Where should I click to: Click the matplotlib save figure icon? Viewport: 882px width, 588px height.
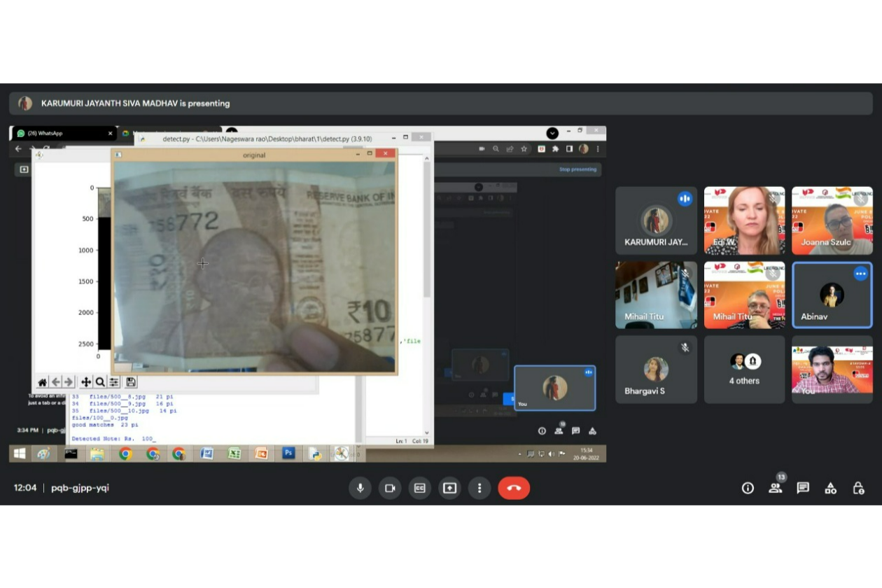[131, 382]
